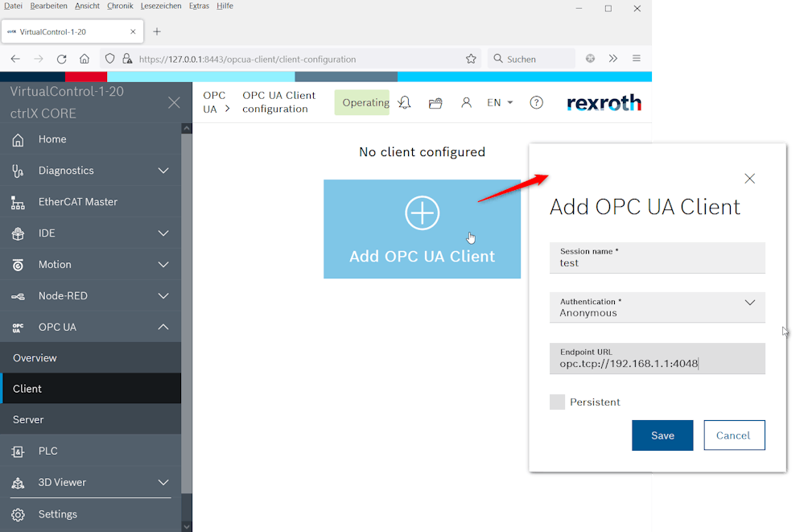Click the Endpoint URL input field
This screenshot has width=804, height=532.
657,363
